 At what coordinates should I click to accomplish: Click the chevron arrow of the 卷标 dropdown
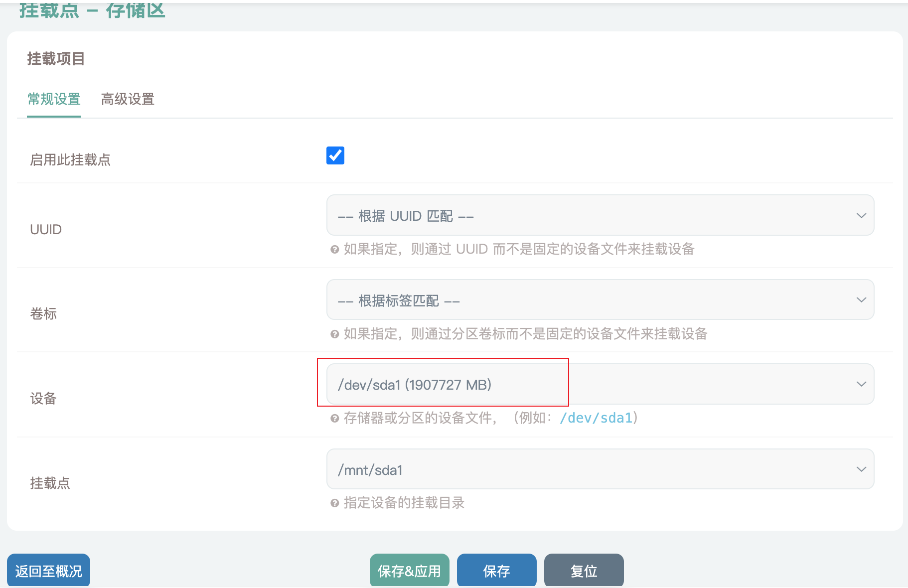pyautogui.click(x=861, y=299)
